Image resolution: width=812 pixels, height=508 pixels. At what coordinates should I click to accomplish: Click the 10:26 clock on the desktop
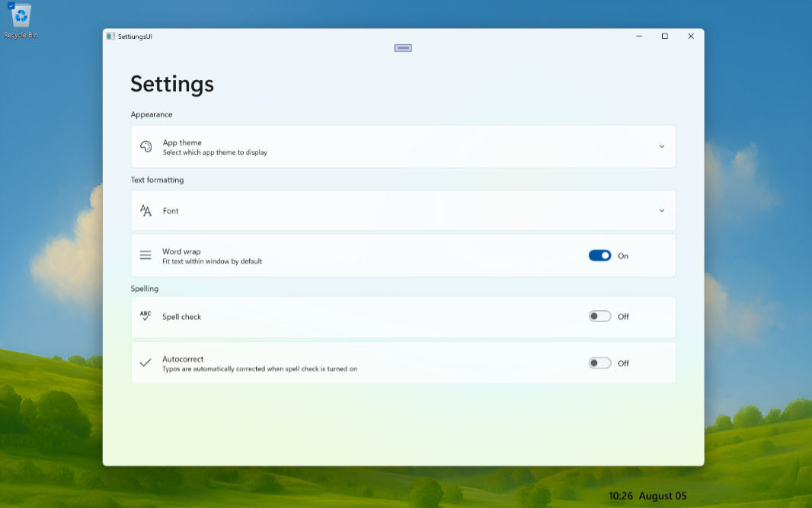pyautogui.click(x=621, y=496)
